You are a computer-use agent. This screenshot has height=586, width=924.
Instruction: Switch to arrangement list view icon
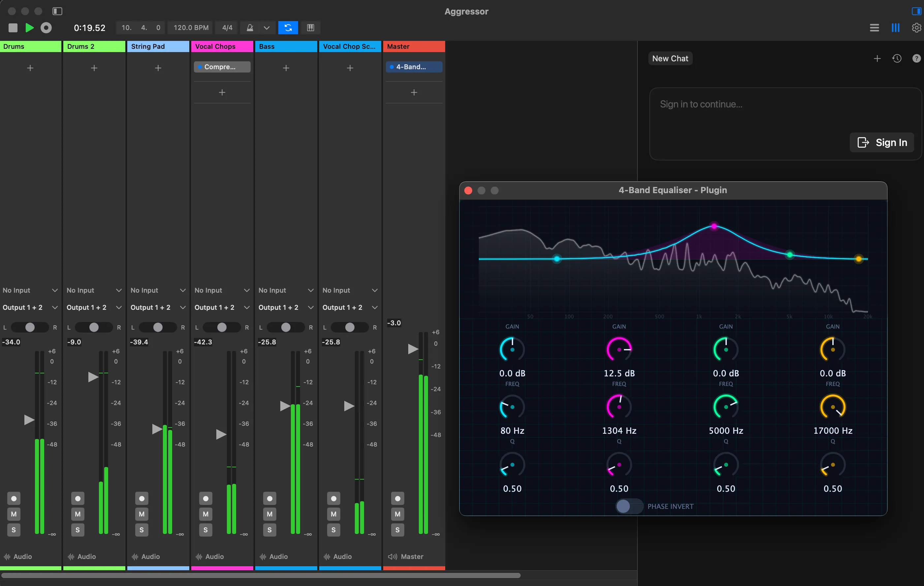(x=874, y=28)
